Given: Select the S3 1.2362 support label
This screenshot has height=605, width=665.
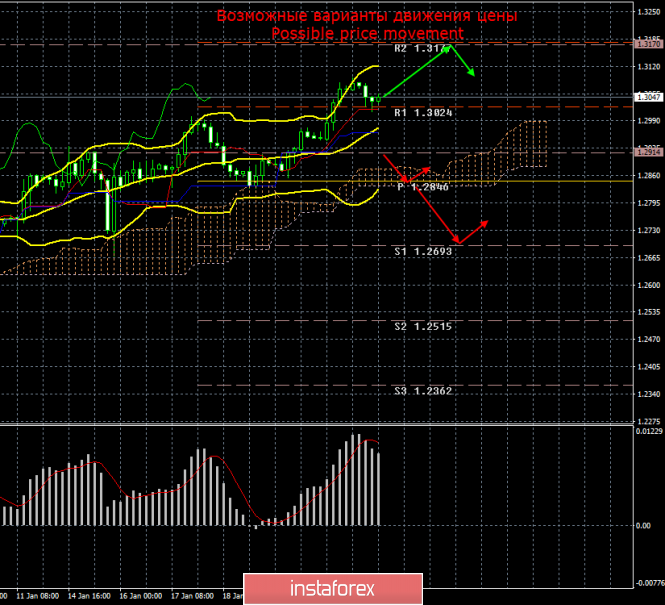Looking at the screenshot, I should click(x=424, y=391).
